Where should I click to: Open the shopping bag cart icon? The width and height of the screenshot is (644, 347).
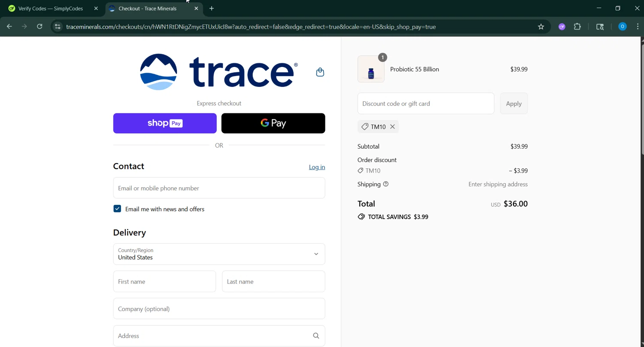(320, 72)
